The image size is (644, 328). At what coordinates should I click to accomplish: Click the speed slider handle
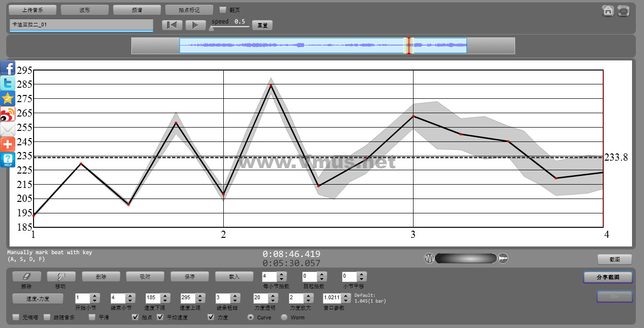coord(211,28)
